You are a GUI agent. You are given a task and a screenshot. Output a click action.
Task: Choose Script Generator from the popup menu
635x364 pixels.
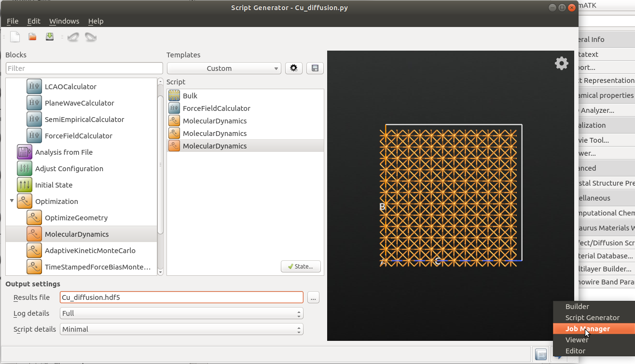click(x=594, y=318)
